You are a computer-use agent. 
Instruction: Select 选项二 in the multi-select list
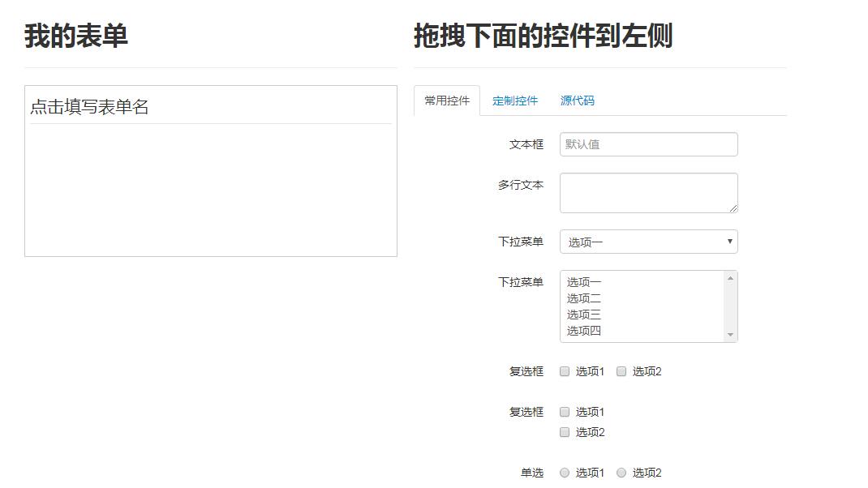pyautogui.click(x=582, y=298)
